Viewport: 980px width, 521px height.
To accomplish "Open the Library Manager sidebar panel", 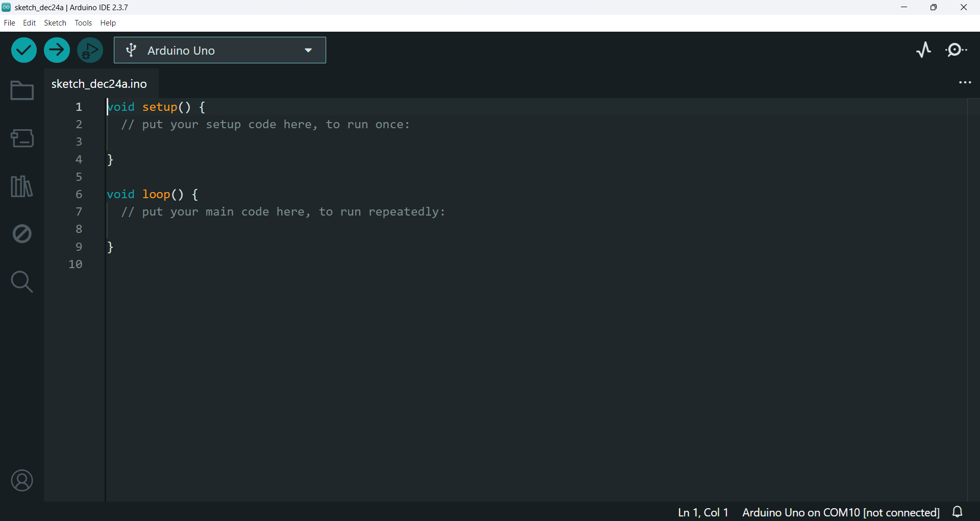I will (21, 186).
